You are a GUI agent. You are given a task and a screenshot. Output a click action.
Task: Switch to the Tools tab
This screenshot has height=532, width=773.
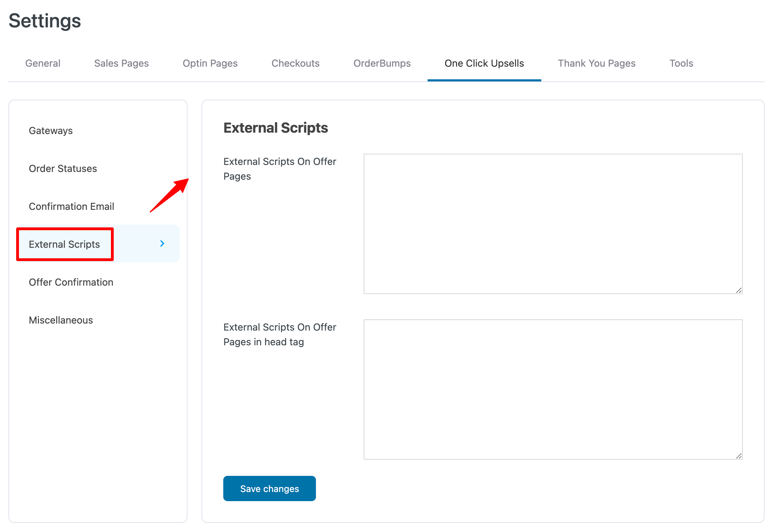pos(681,63)
